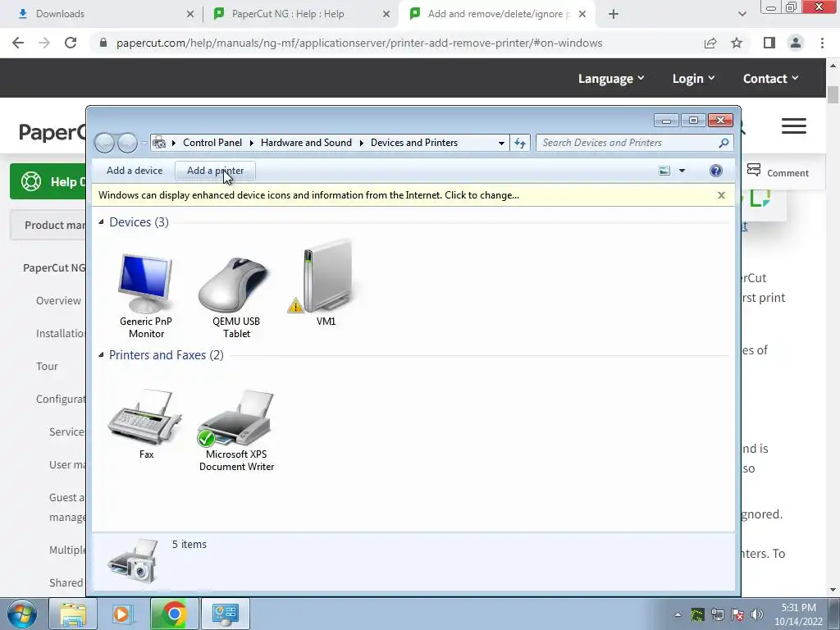Click the explorer Back navigation button

pos(104,143)
